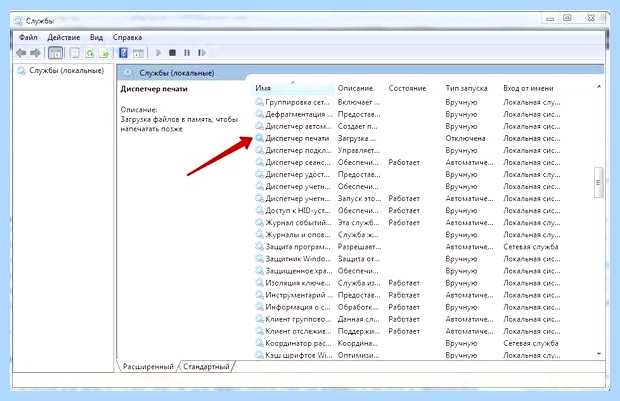Click the Refresh toolbar icon
This screenshot has height=401, width=620.
coord(90,53)
